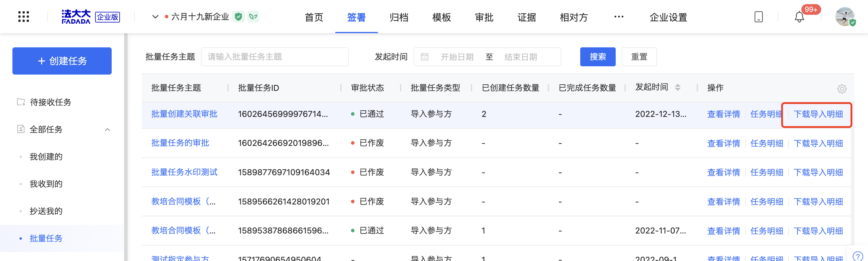View 查看详情 for 批量任务水印测试
868x261 pixels.
click(724, 172)
